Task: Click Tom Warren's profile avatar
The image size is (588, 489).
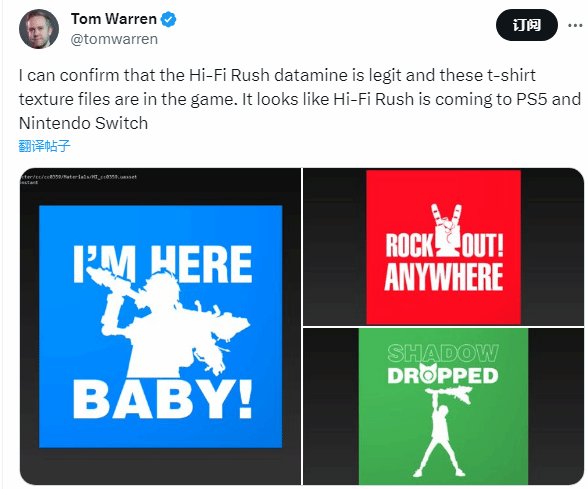Action: 39,29
